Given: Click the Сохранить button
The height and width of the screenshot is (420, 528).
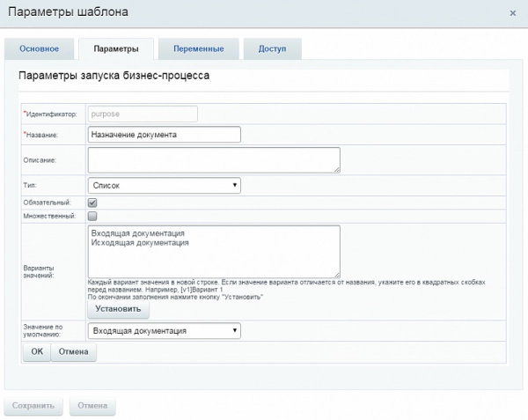Looking at the screenshot, I should coord(33,406).
